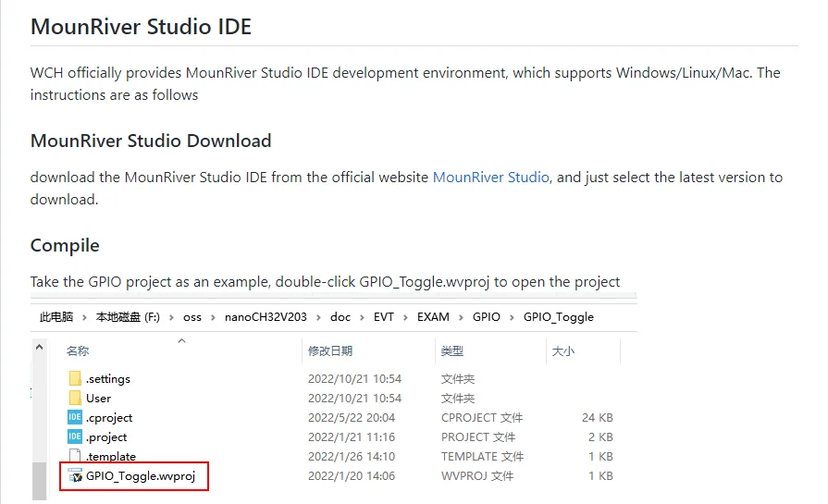Expand the chevron after 本地磁盘 (F:)

(171, 317)
